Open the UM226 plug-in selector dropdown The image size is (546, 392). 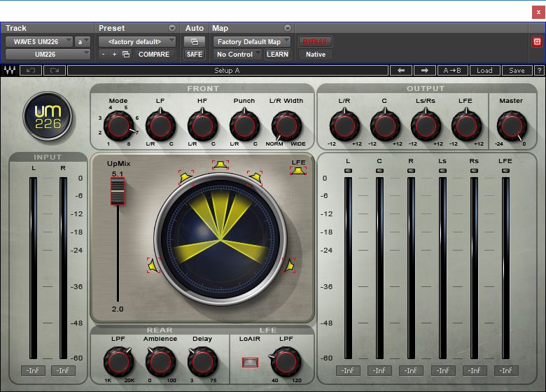pos(48,55)
